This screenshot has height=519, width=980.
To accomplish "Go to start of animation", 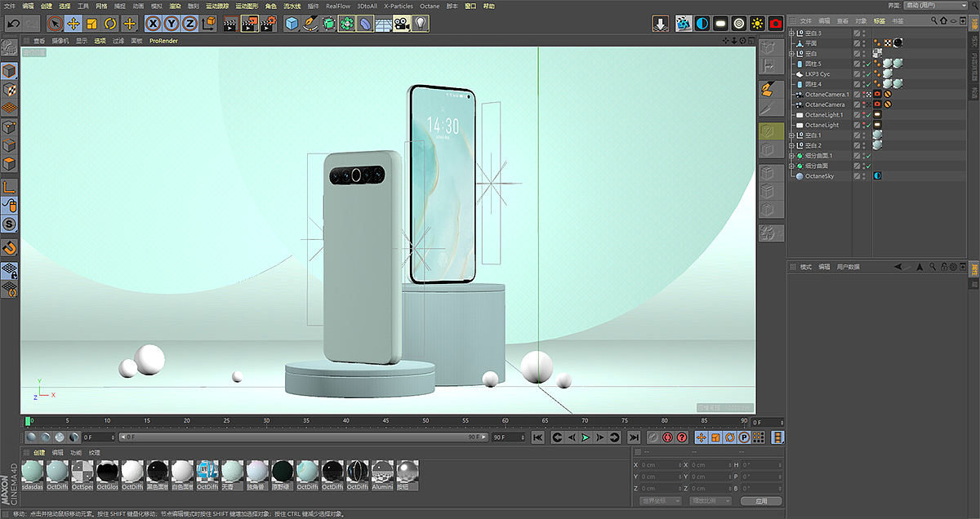I will [x=537, y=437].
